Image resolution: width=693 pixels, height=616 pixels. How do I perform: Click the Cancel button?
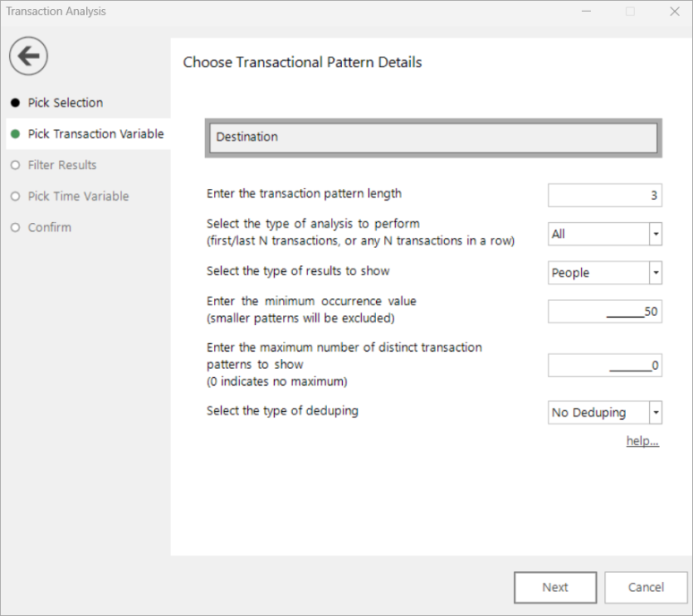646,587
